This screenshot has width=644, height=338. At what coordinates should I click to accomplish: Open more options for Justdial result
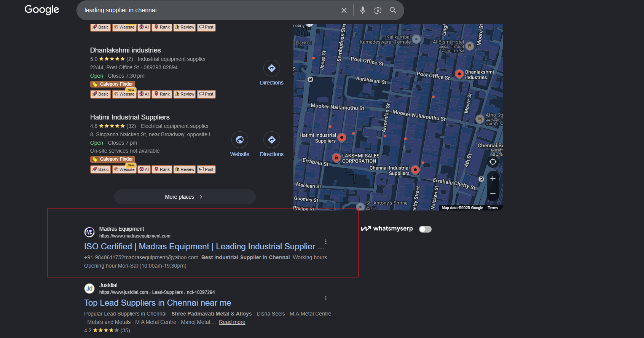[326, 298]
